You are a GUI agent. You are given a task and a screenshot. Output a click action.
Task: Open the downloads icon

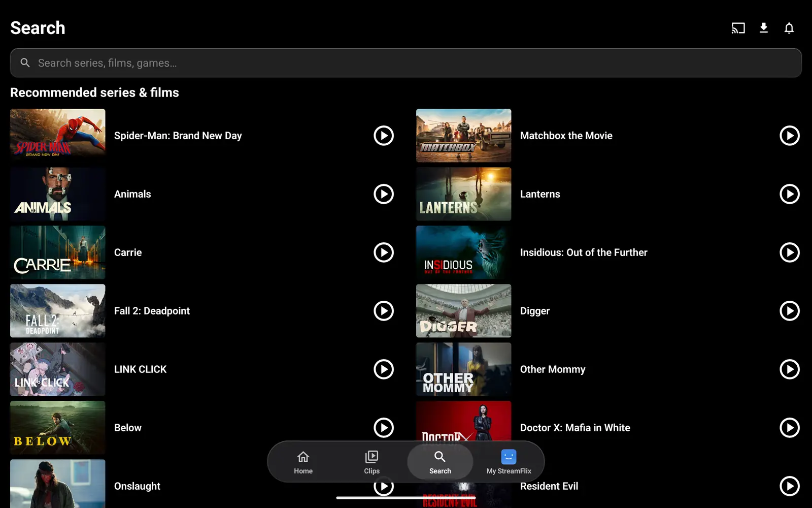(x=763, y=28)
